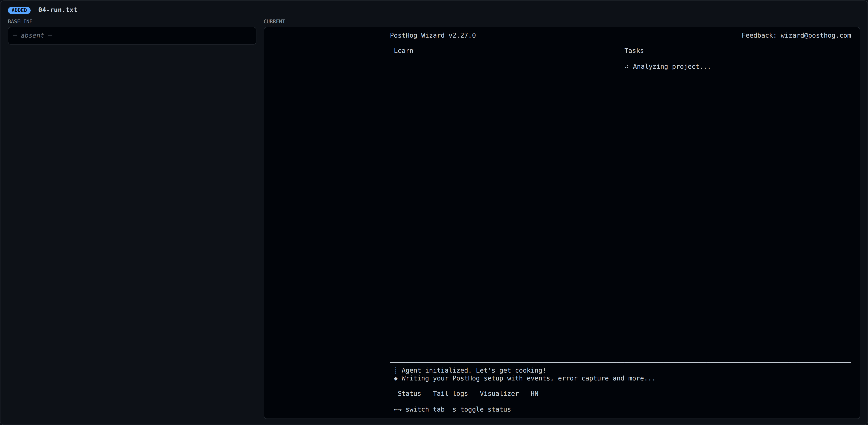Viewport: 868px width, 425px height.
Task: Click the CURRENT column label
Action: [x=274, y=21]
